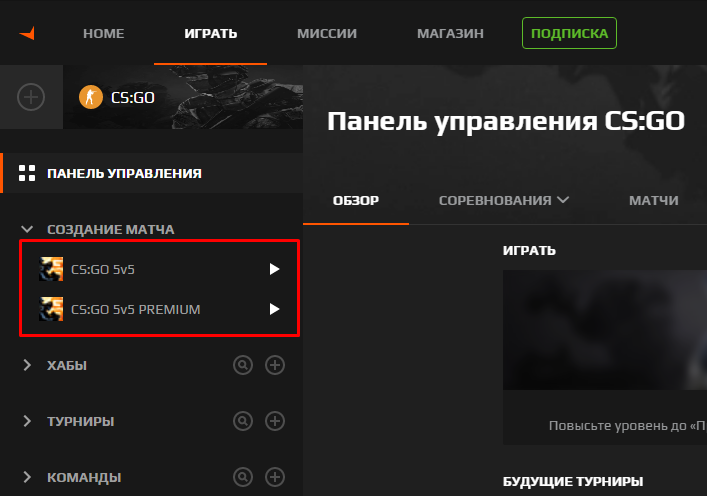707x496 pixels.
Task: Search tournaments with ТУРНИРЫ magnifier icon
Action: 243,421
